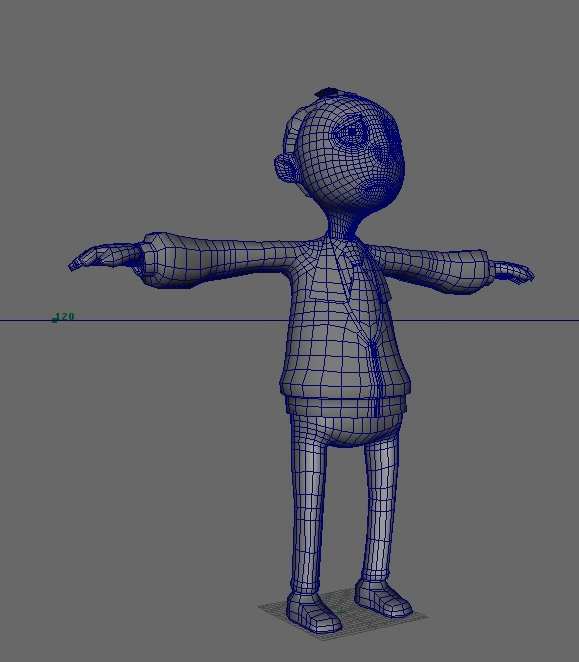Screen dimensions: 579x662
Task: Select the character's head mesh
Action: [x=343, y=152]
